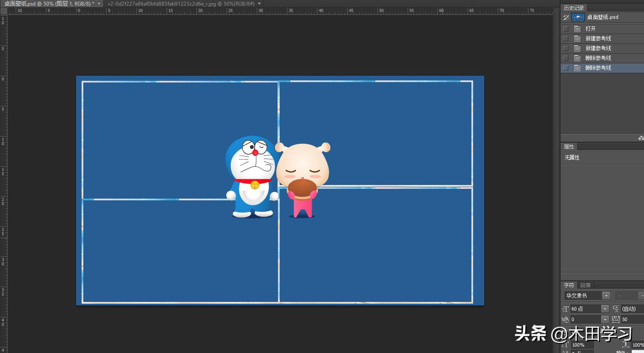Screen dimensions: 644x353
Task: Click the tracking VA icon beside value 50
Action: coord(616,319)
